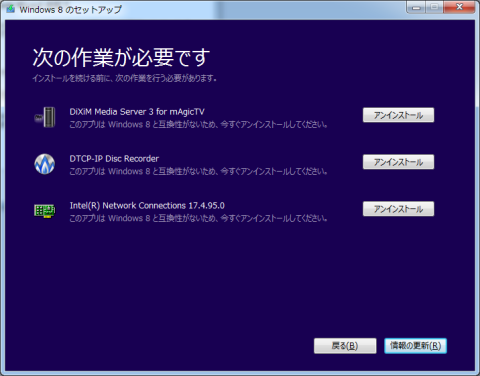The height and width of the screenshot is (376, 480).
Task: Click the heading 次の作業が必要です
Action: pos(121,57)
